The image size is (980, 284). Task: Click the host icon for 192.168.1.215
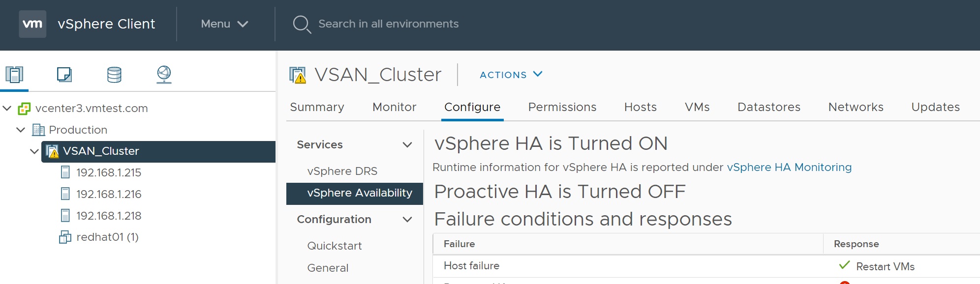[65, 172]
